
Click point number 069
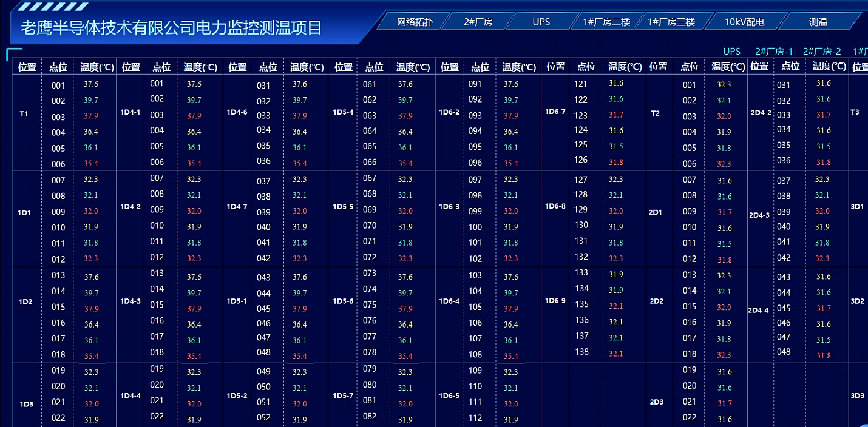370,209
